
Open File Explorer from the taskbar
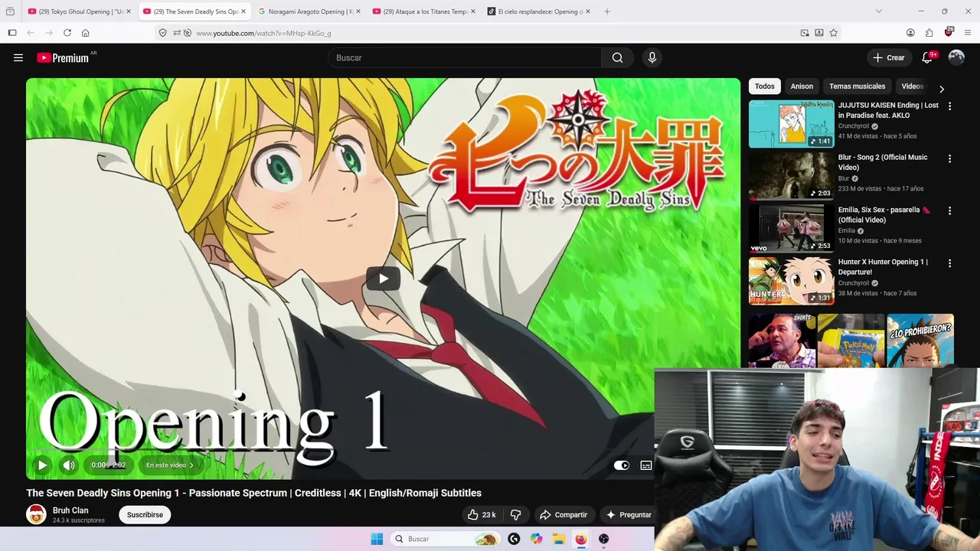pos(559,539)
